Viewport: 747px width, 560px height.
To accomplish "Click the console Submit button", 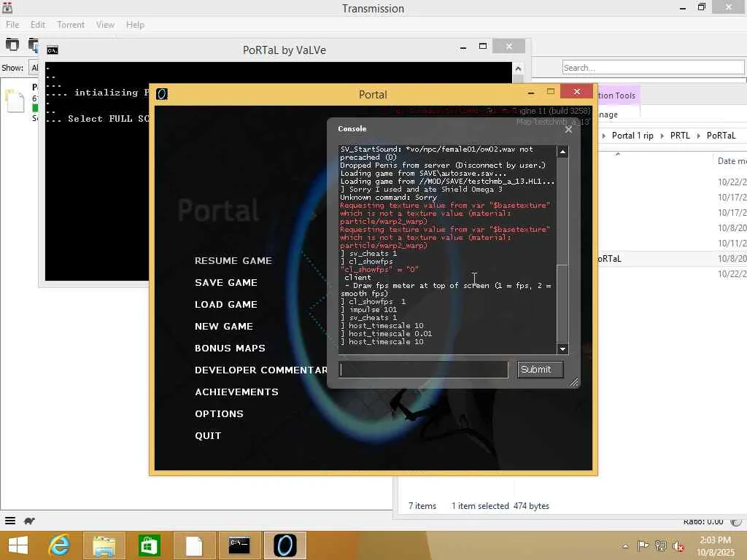I will click(x=541, y=370).
